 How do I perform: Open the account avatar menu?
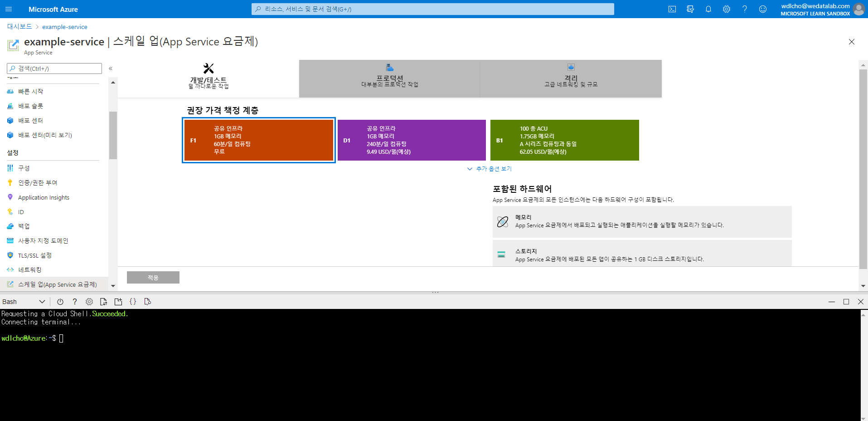point(859,9)
